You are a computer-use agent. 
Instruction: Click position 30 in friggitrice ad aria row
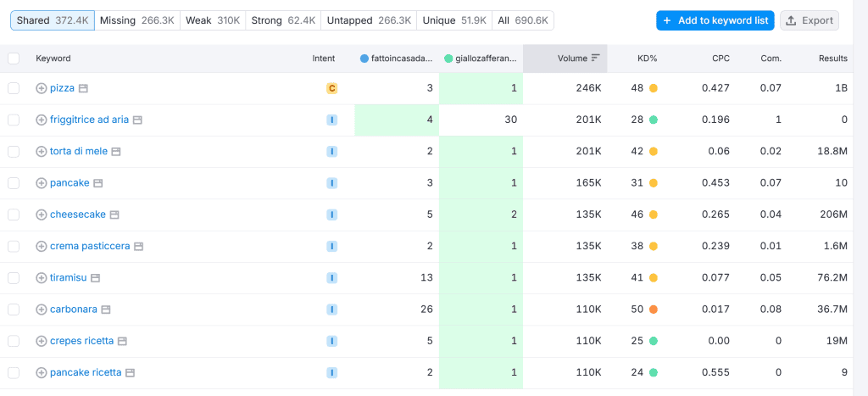(511, 120)
